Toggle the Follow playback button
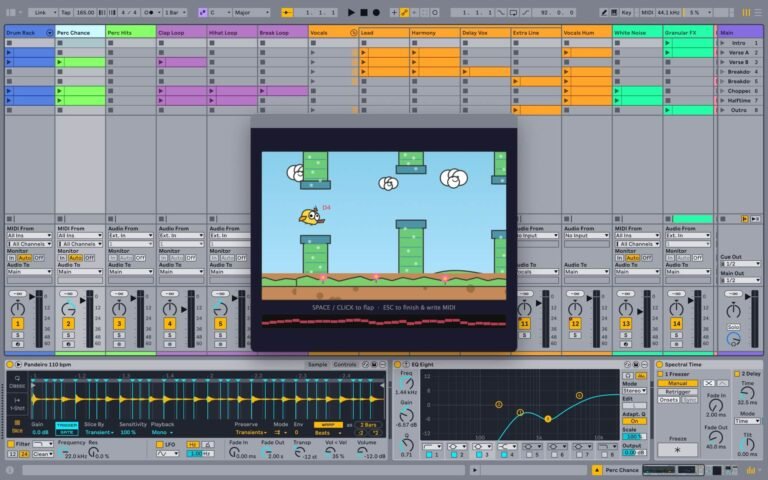768x480 pixels. pos(287,12)
